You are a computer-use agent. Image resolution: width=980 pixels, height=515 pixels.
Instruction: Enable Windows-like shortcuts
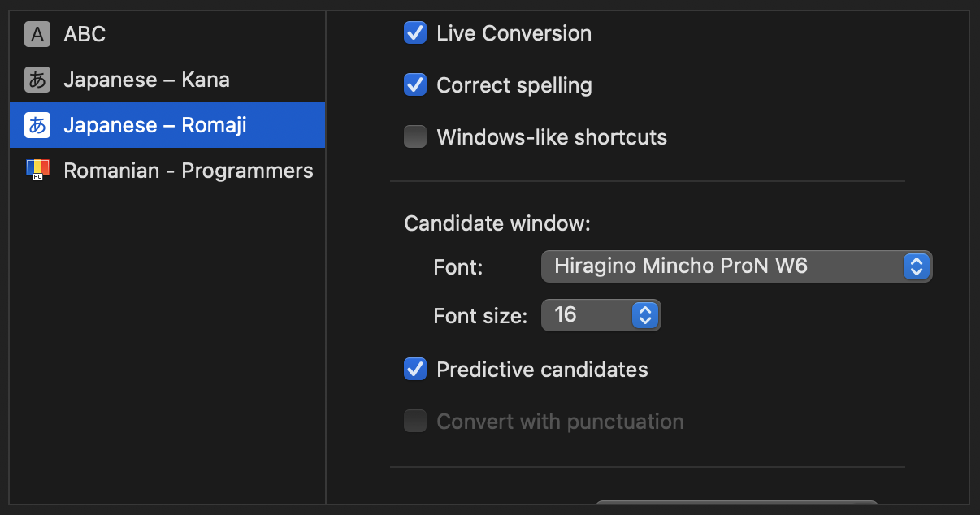click(x=415, y=136)
